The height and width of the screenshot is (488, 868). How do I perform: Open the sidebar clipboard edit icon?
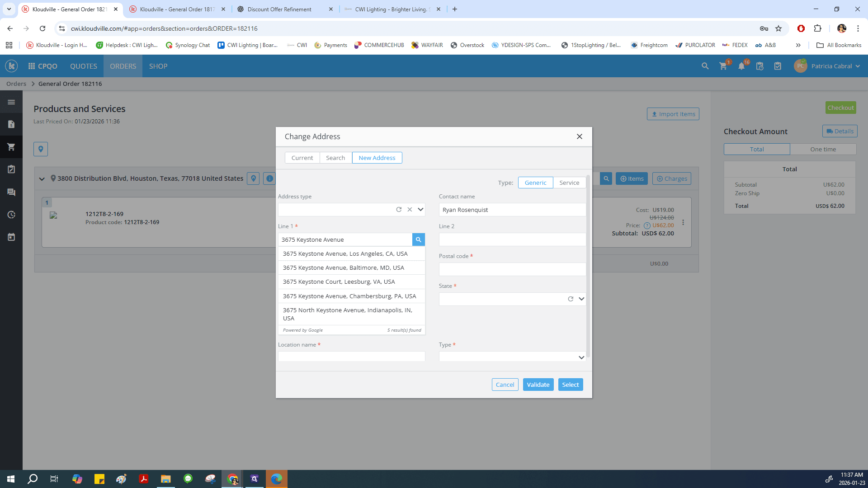(x=11, y=169)
